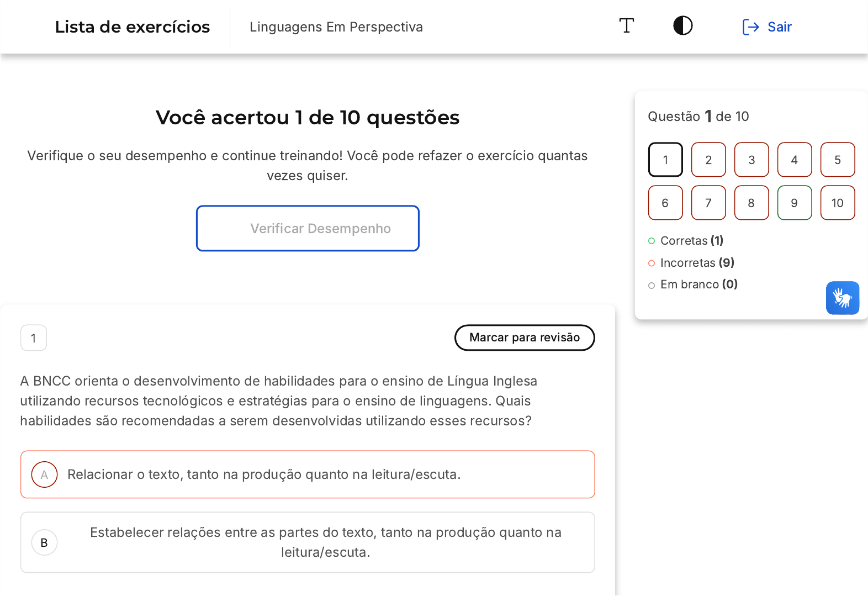Click the Sair logout icon
Image resolution: width=868 pixels, height=596 pixels.
coord(750,27)
